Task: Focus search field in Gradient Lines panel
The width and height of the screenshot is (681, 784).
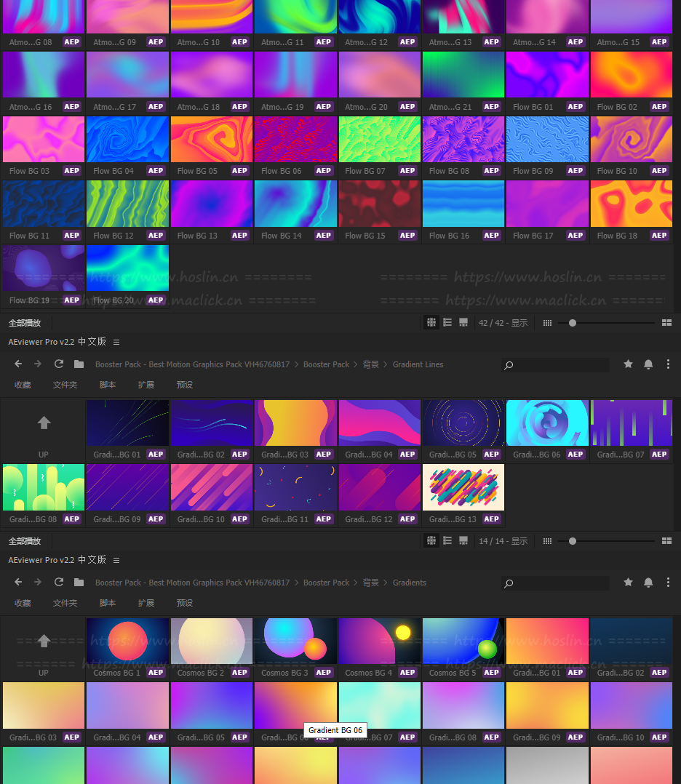Action: point(555,365)
